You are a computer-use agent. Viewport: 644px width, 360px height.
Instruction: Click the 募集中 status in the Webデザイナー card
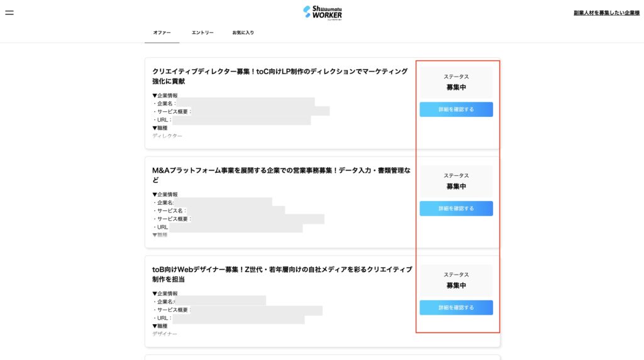click(456, 285)
